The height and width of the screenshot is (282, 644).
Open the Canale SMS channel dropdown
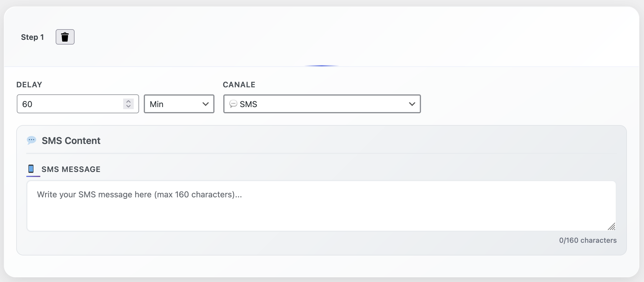(x=322, y=104)
